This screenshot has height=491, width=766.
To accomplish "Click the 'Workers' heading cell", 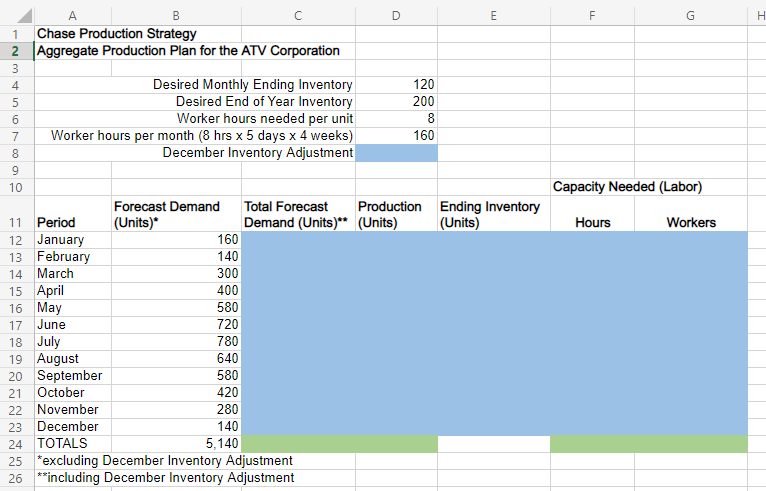I will pos(691,214).
